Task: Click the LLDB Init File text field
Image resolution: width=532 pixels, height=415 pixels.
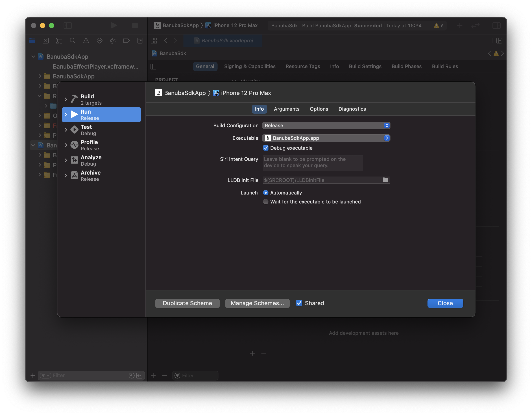Action: point(326,180)
